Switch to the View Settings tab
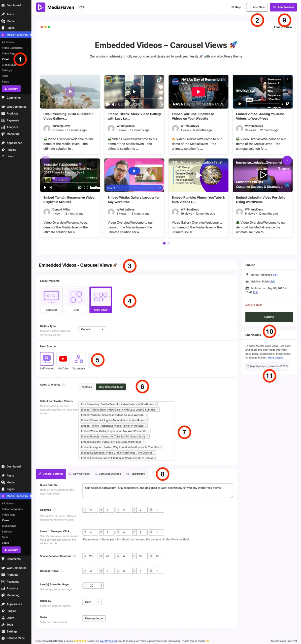This screenshot has height=644, width=301. point(79,474)
